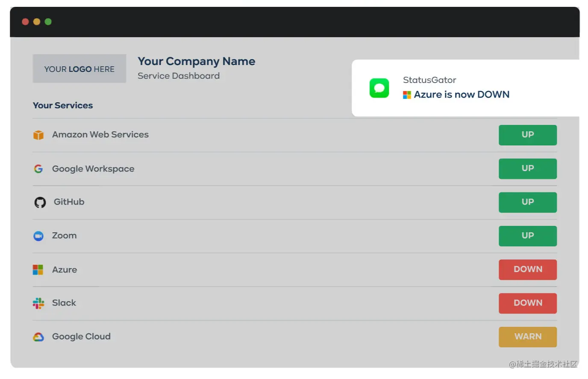
Task: Click the green maximize window dot
Action: [x=48, y=22]
